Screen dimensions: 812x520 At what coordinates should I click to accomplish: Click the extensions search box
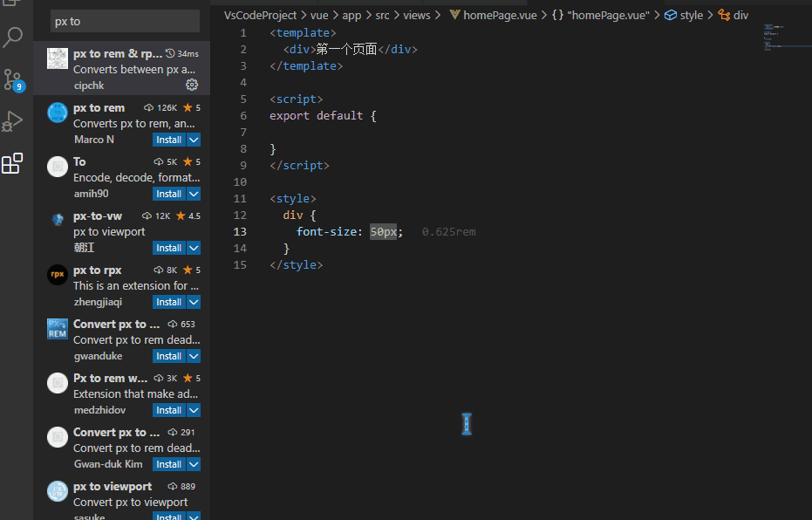[x=125, y=21]
